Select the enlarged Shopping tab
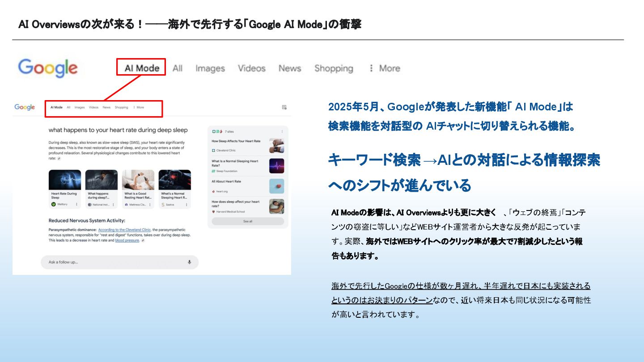The width and height of the screenshot is (644, 362). 334,68
